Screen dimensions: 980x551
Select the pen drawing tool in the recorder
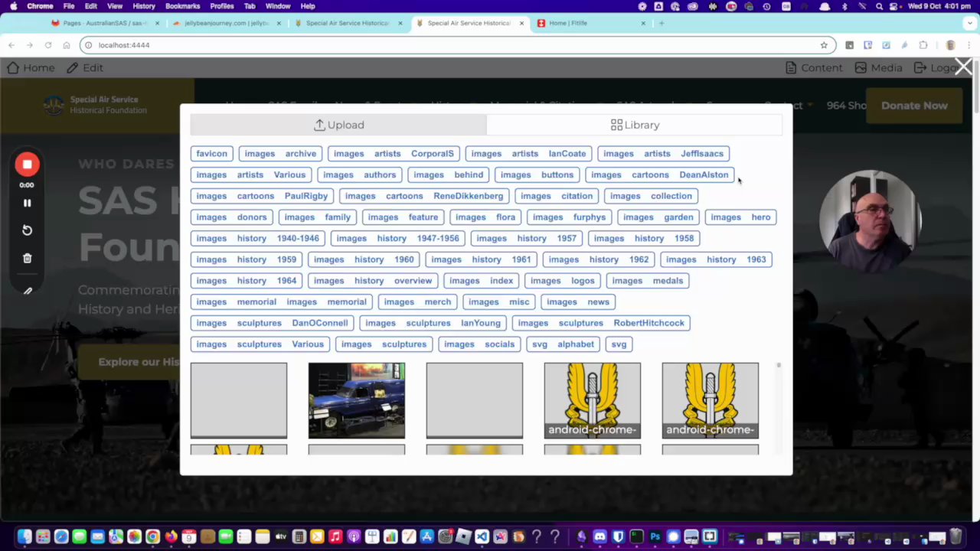28,290
